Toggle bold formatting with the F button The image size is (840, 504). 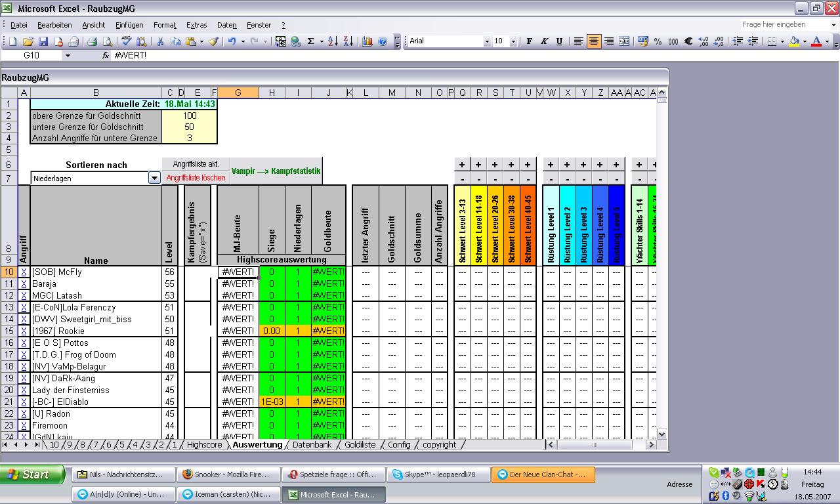pos(530,41)
